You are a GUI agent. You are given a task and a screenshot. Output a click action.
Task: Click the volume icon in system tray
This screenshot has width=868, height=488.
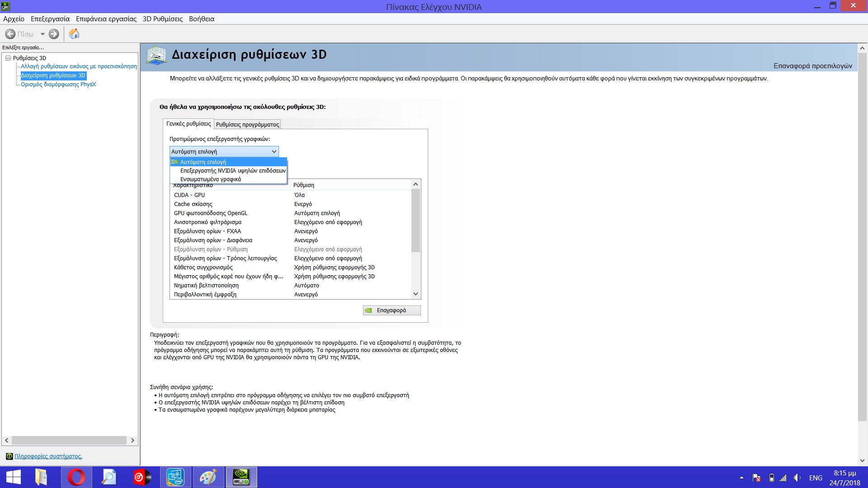click(x=797, y=478)
